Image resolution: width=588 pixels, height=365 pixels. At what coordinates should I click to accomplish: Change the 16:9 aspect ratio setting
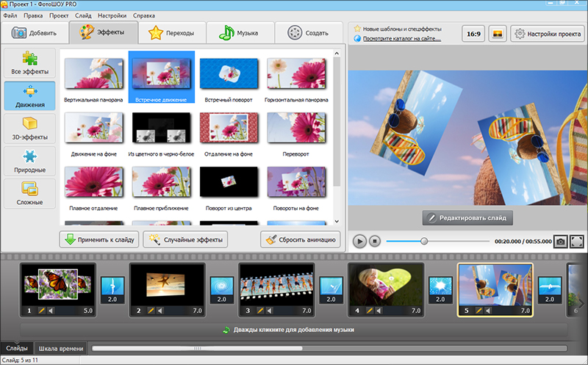pos(473,34)
